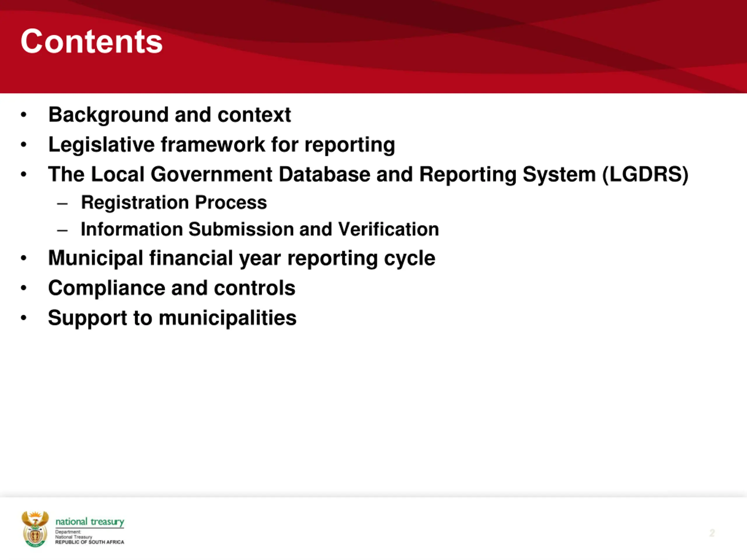Click the Department: National Treasury label
747x560 pixels.
click(74, 534)
